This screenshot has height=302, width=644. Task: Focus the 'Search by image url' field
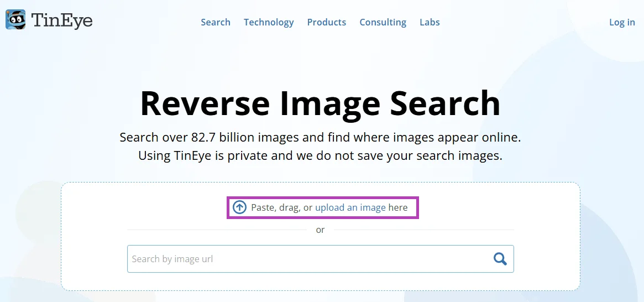pos(321,259)
